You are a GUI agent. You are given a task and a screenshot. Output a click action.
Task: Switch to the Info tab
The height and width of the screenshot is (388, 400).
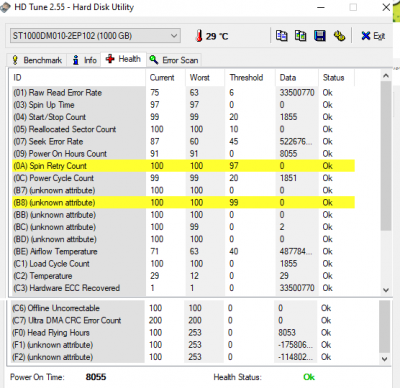85,60
